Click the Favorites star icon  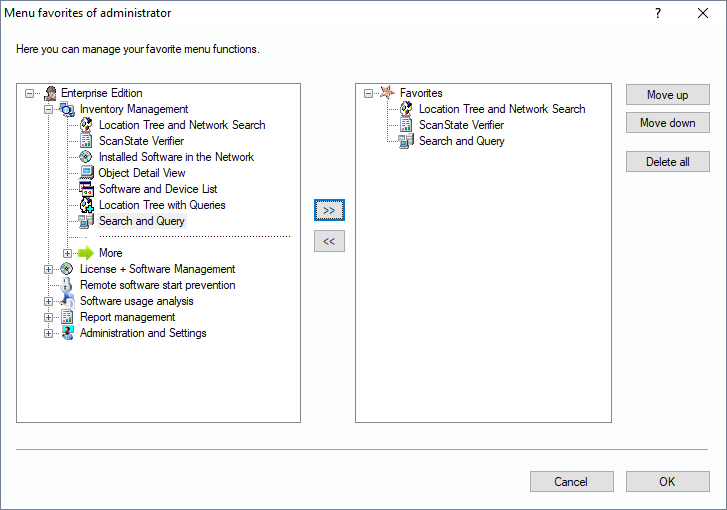(x=388, y=93)
